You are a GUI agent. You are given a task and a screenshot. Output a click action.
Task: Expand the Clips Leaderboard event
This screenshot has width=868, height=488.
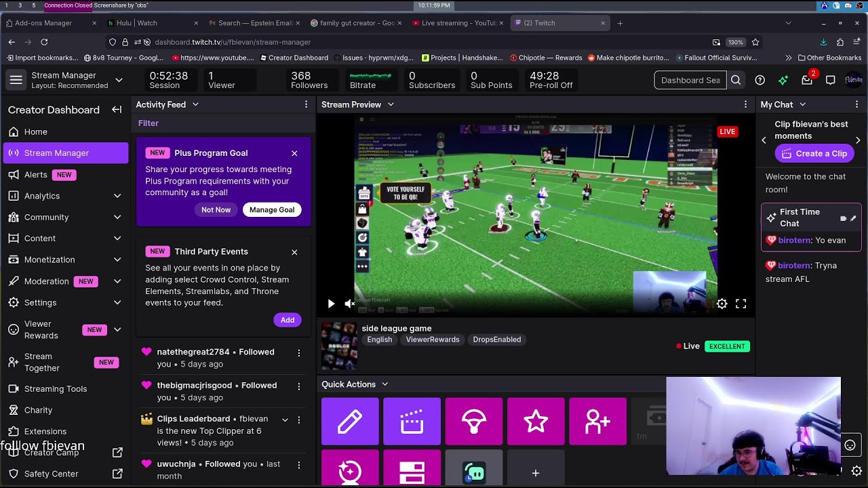coord(285,420)
